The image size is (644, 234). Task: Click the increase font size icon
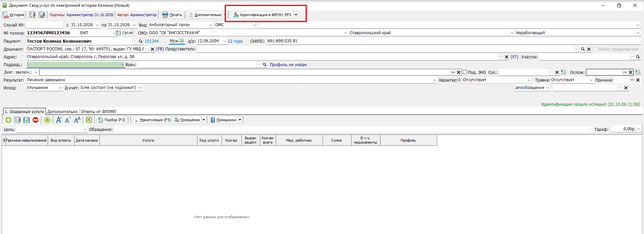(59, 120)
